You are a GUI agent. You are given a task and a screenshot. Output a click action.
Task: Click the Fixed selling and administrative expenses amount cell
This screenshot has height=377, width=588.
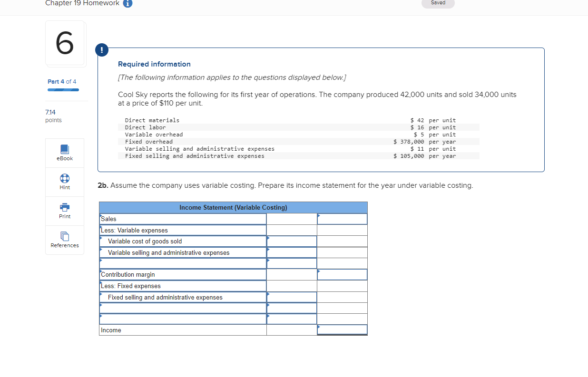coord(292,297)
